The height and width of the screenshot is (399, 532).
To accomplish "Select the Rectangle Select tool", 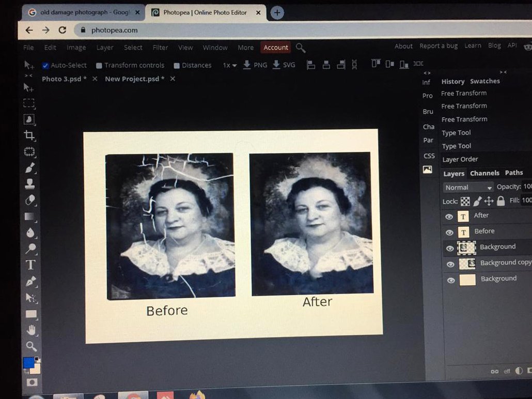I will pyautogui.click(x=29, y=103).
